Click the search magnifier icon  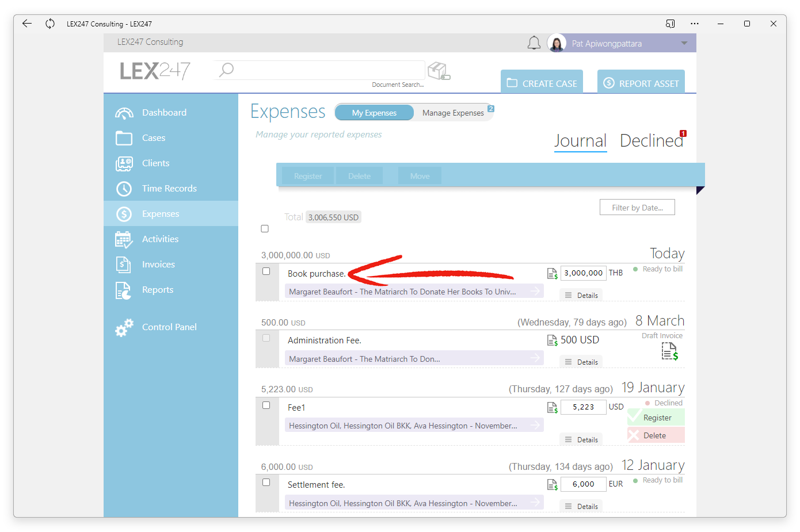pyautogui.click(x=226, y=70)
